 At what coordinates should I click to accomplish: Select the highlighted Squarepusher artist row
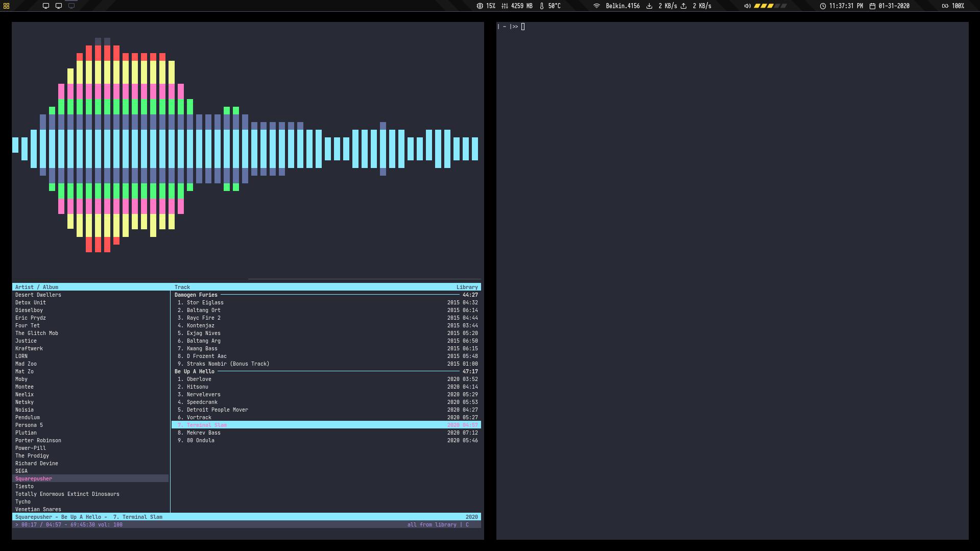click(90, 478)
